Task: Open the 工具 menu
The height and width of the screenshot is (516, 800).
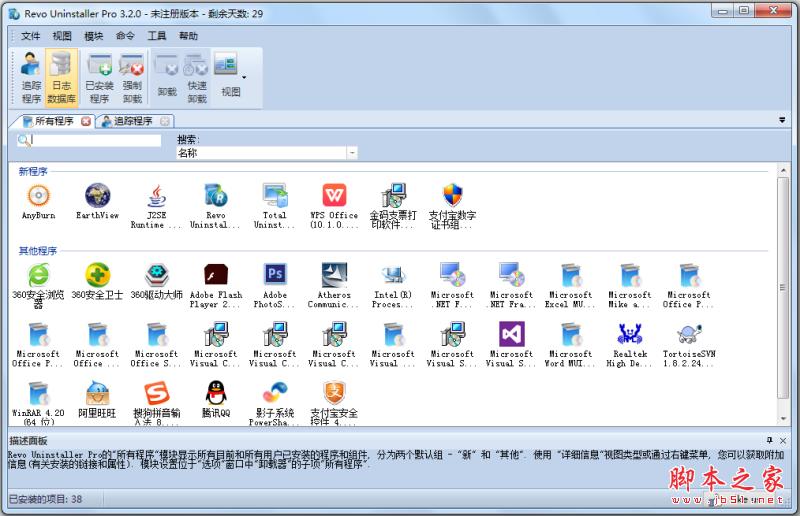Action: coord(157,36)
